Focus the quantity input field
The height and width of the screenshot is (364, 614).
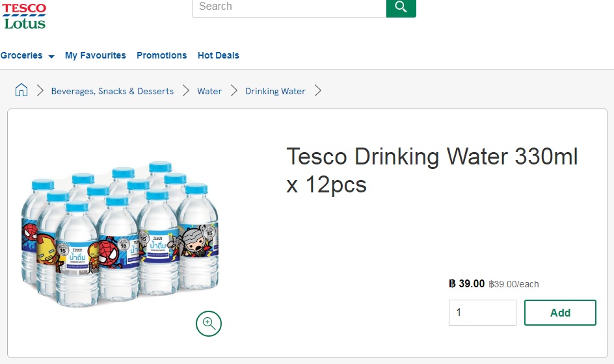coord(483,313)
